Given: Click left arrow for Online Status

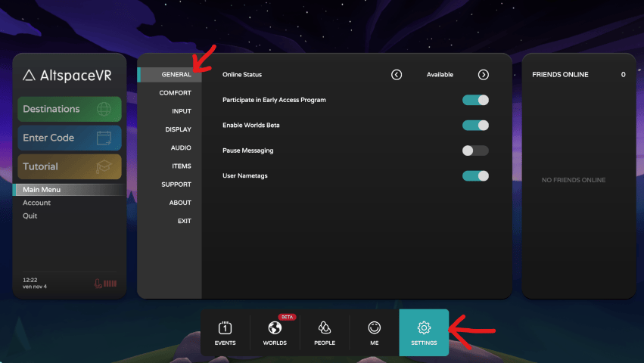Looking at the screenshot, I should [397, 75].
